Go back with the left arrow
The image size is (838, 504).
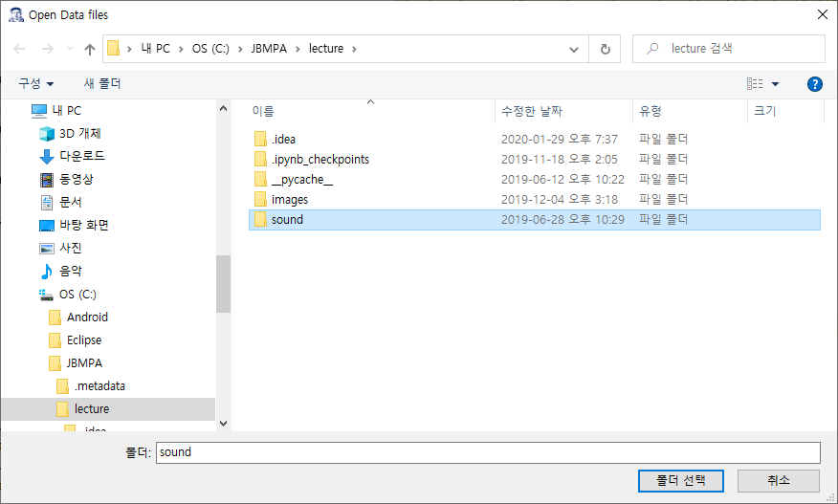[x=19, y=49]
